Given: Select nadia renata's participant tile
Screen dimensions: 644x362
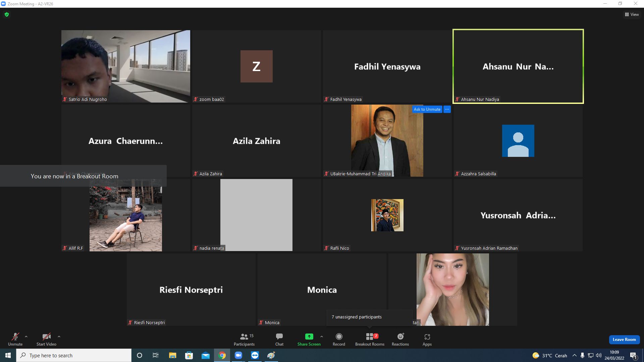Looking at the screenshot, I should pyautogui.click(x=257, y=215).
